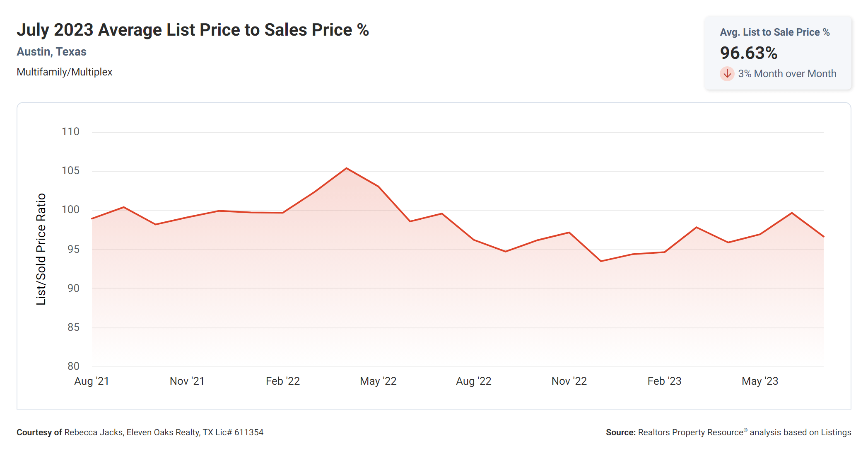Click the Feb '23 x-axis label
The height and width of the screenshot is (456, 868).
pos(664,381)
